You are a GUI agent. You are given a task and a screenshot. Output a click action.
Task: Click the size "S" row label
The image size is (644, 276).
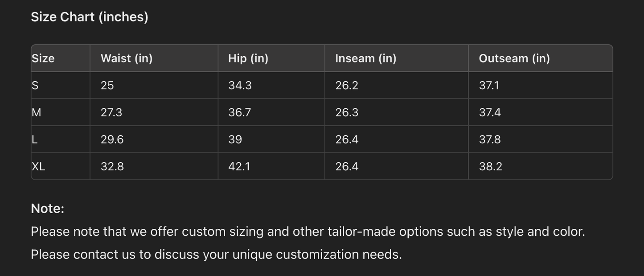tap(35, 86)
